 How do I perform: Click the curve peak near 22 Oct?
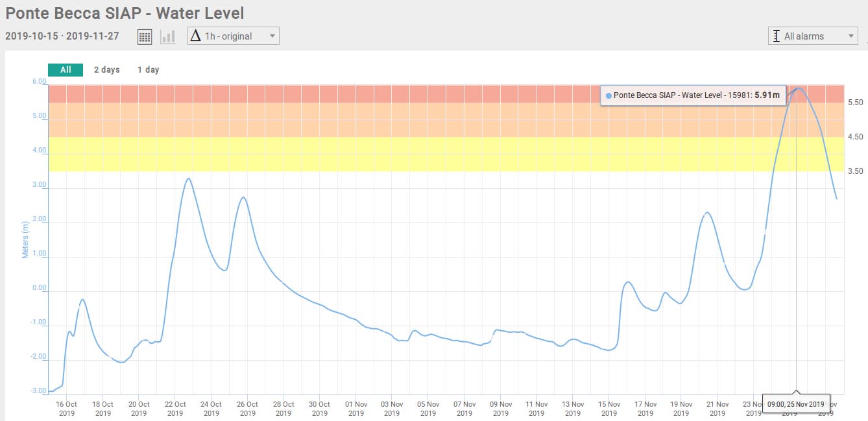tap(188, 178)
